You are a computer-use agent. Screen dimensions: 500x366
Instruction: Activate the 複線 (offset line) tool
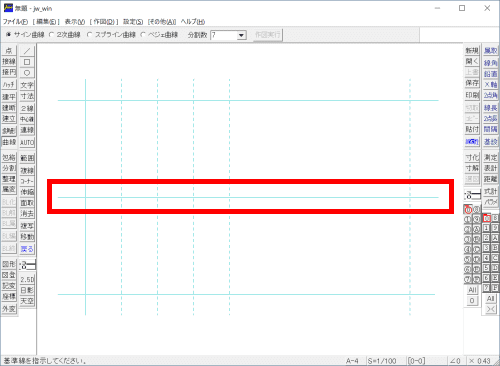27,170
